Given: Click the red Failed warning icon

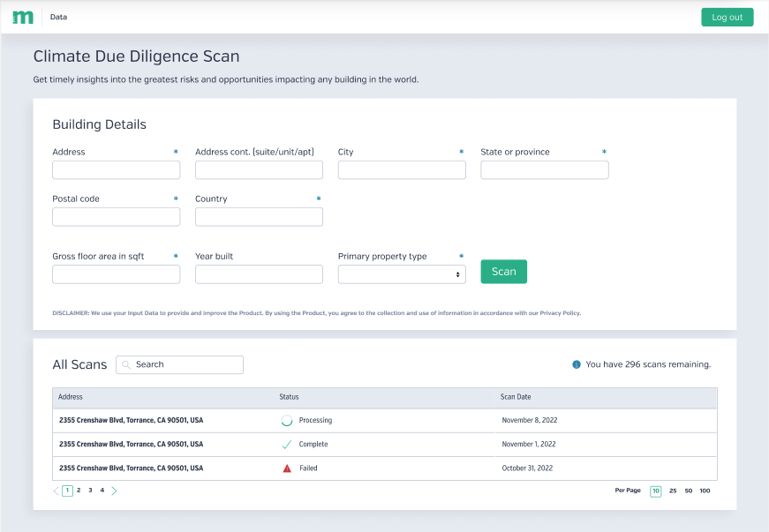Looking at the screenshot, I should click(x=287, y=468).
